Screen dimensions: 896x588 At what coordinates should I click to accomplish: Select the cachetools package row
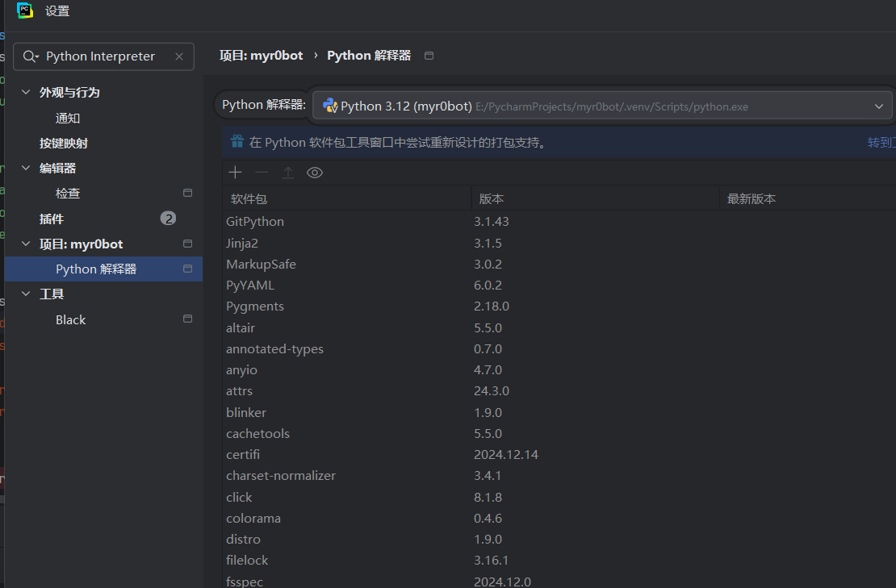point(559,433)
